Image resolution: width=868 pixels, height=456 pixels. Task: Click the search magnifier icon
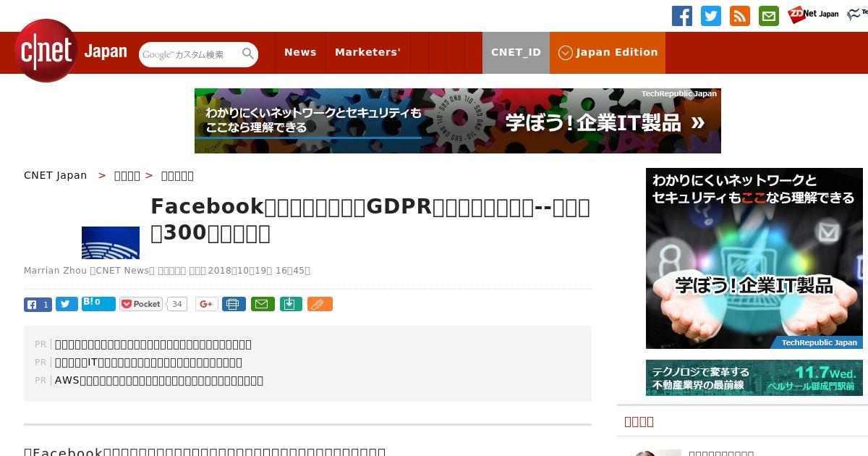pos(248,54)
